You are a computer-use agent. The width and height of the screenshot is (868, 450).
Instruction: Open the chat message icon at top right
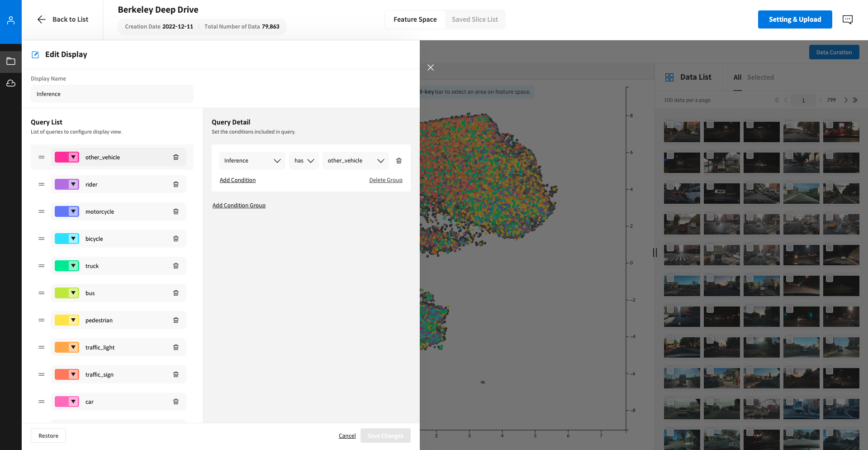coord(848,19)
